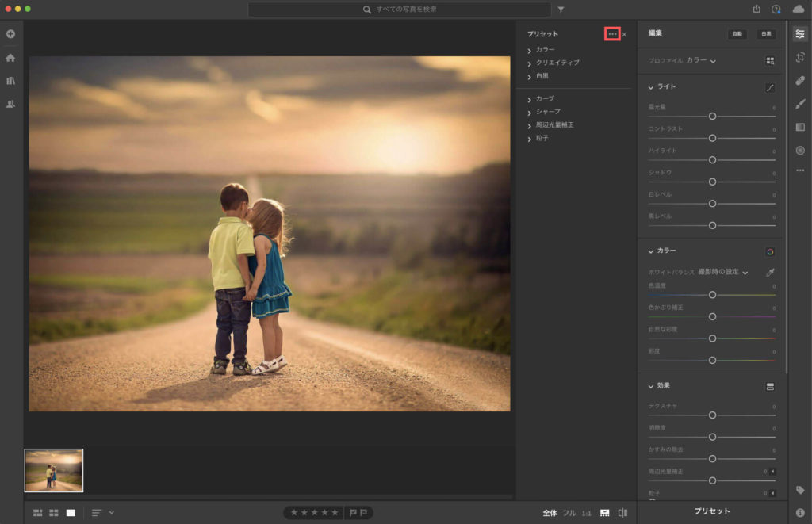812x524 pixels.
Task: Select 全体 fit zoom option
Action: coord(550,513)
